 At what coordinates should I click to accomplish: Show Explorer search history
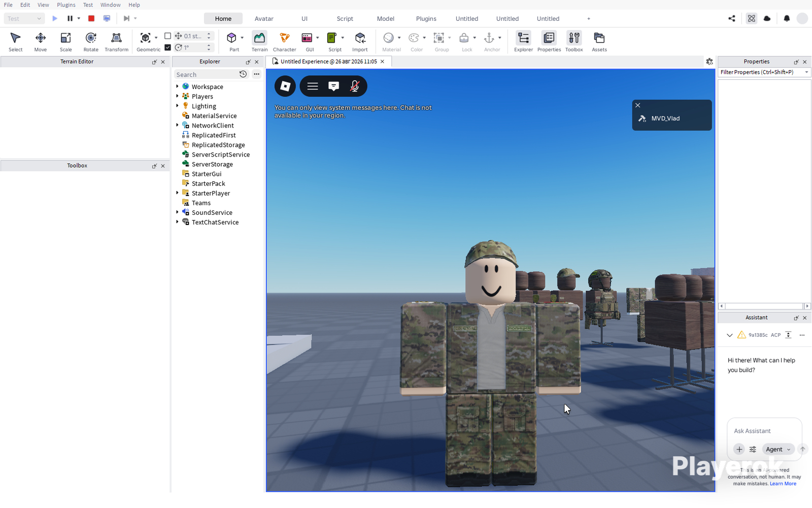click(243, 74)
